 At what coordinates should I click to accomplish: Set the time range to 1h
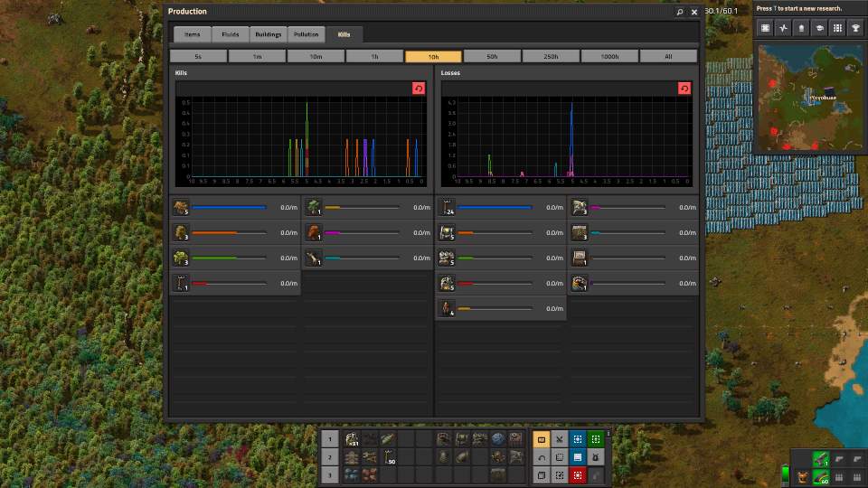pyautogui.click(x=374, y=56)
